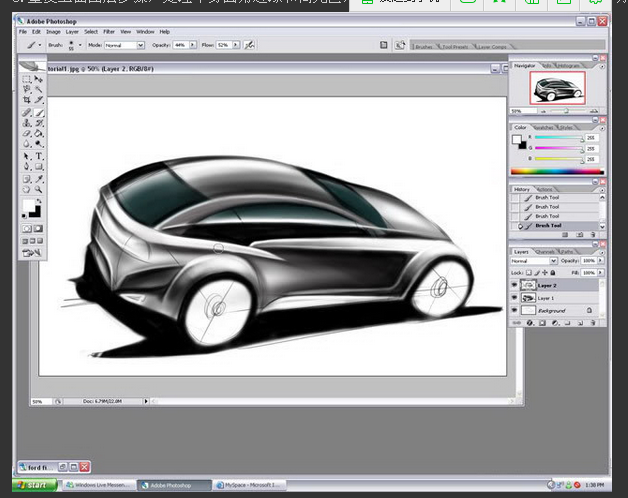Select the Eyedropper tool
This screenshot has width=628, height=498.
pos(38,179)
